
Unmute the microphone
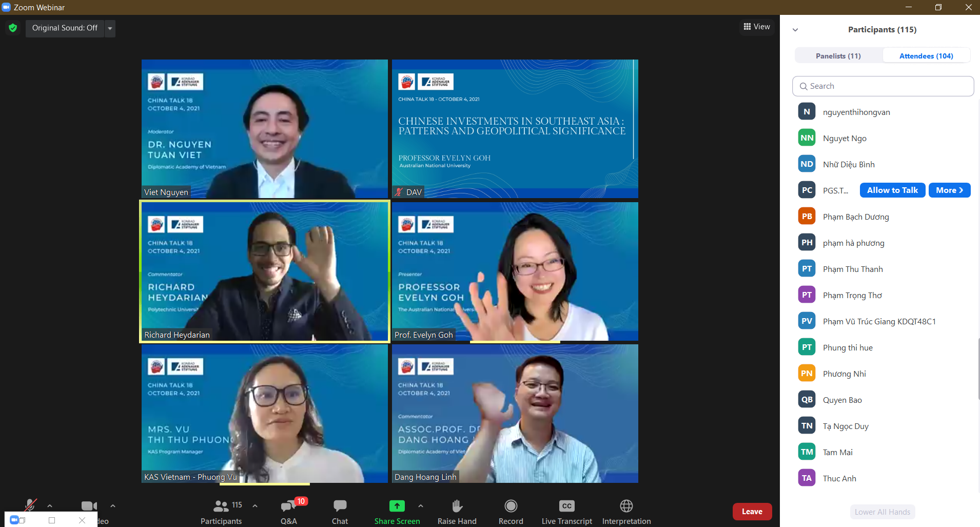[30, 505]
